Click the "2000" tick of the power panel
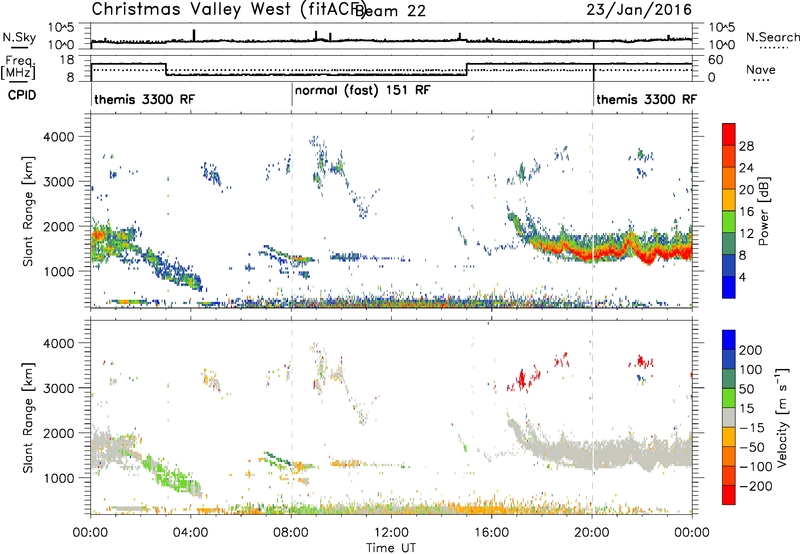The image size is (800, 554). [58, 226]
